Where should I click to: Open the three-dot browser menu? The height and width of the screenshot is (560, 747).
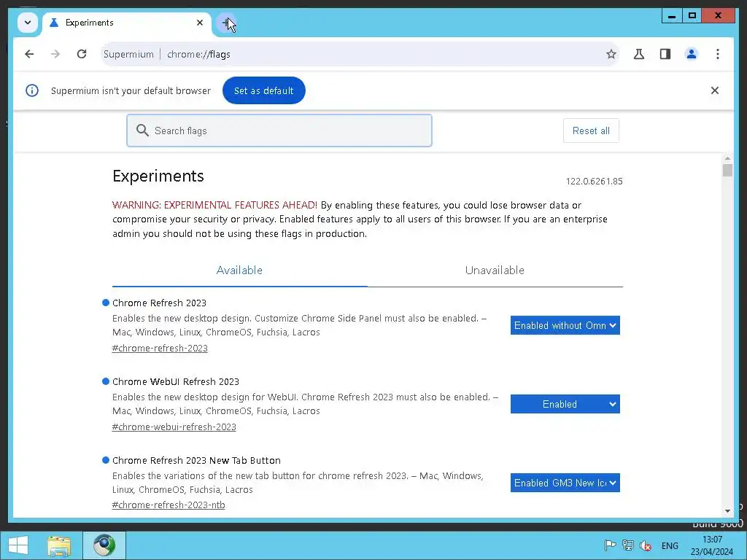718,54
